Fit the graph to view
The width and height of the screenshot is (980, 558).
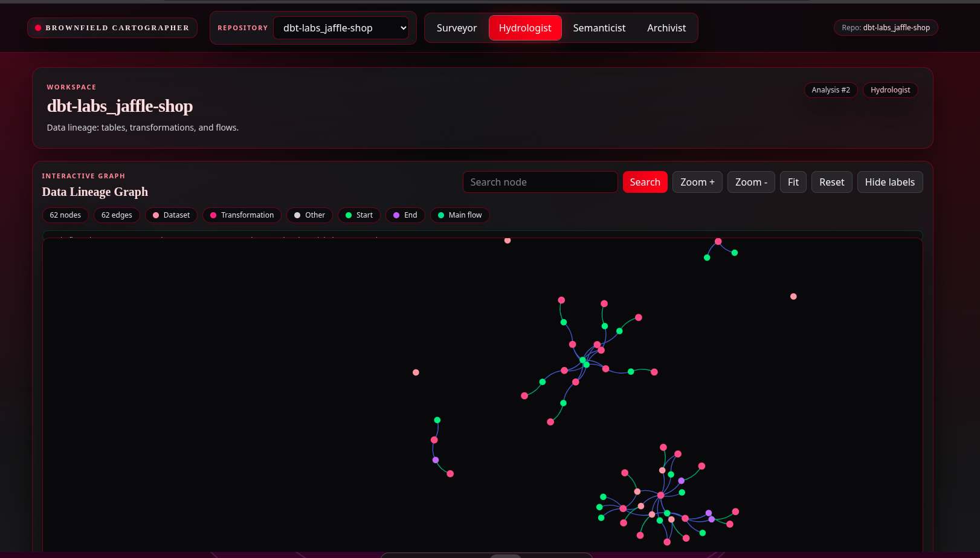click(x=793, y=182)
